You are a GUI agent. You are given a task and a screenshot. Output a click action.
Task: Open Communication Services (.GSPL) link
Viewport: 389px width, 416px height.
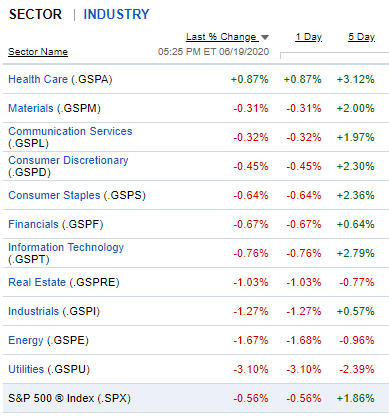[70, 137]
